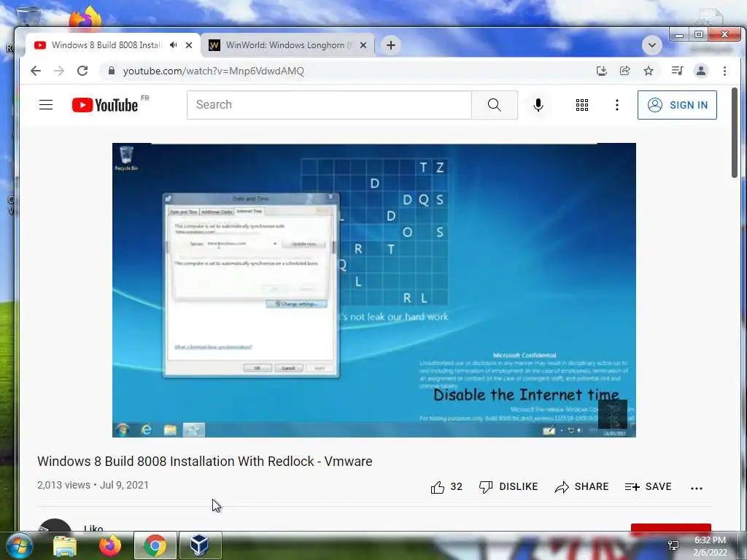The height and width of the screenshot is (560, 747).
Task: Click SAVE to playlist button
Action: (648, 486)
